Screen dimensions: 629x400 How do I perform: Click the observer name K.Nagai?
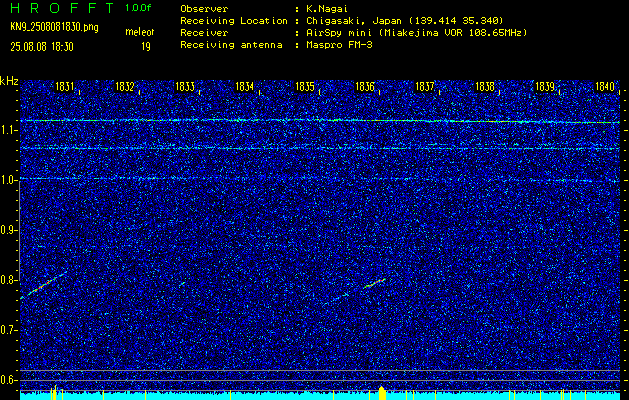[x=328, y=8]
